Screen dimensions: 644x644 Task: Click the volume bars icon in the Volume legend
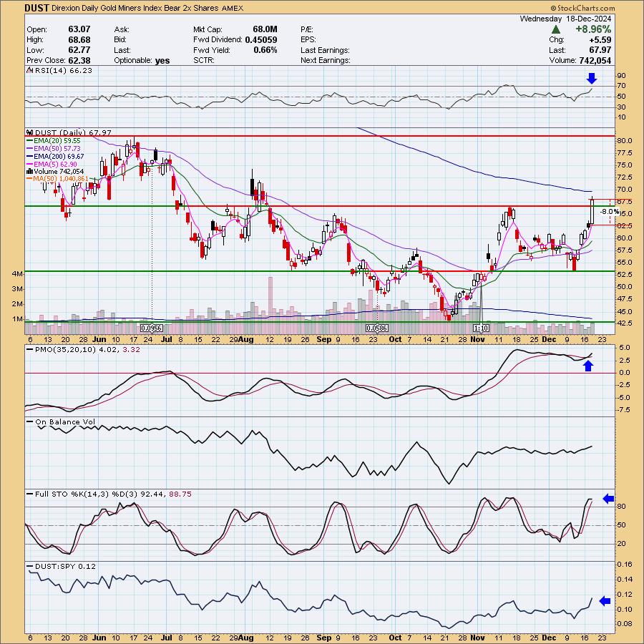tap(29, 171)
